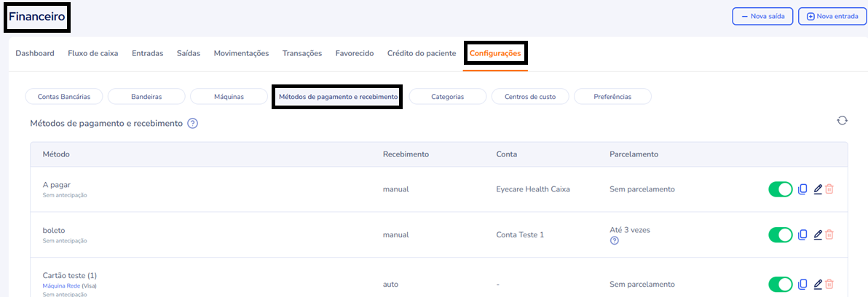Delete the boleto payment method
Viewport: 868px width, 297px height.
(829, 234)
